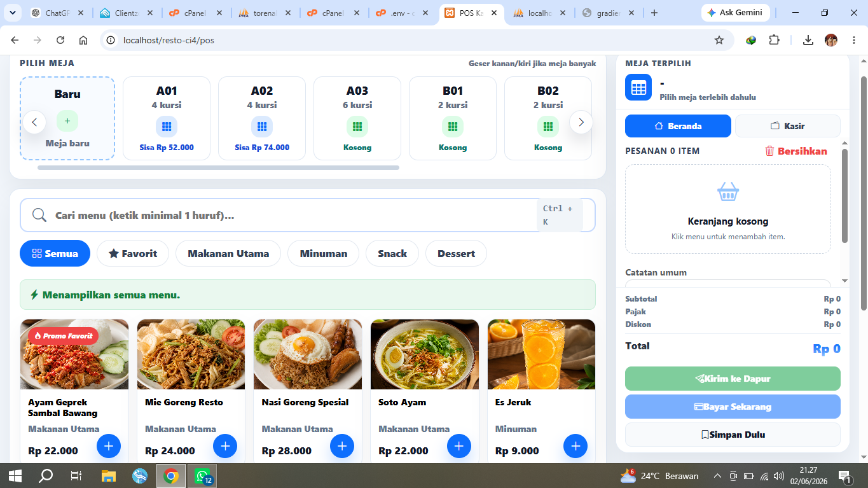The height and width of the screenshot is (488, 868).
Task: Open Es Jeruk drink photo
Action: pos(542,354)
